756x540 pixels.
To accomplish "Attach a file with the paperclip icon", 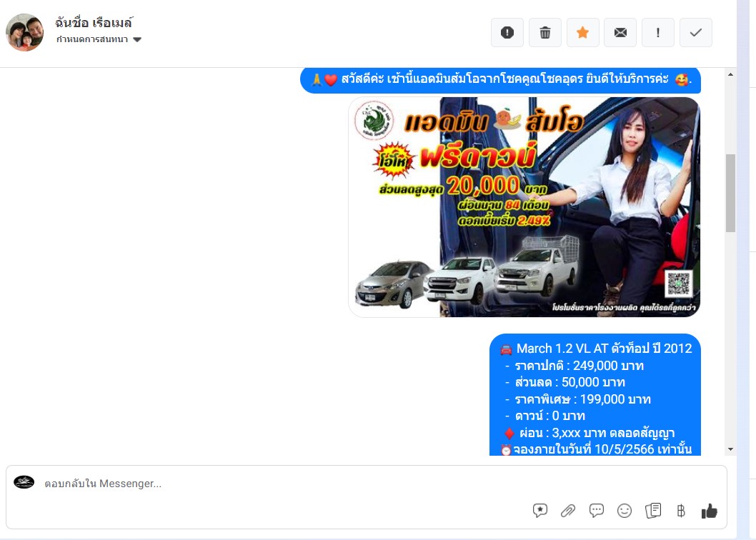I will [568, 511].
